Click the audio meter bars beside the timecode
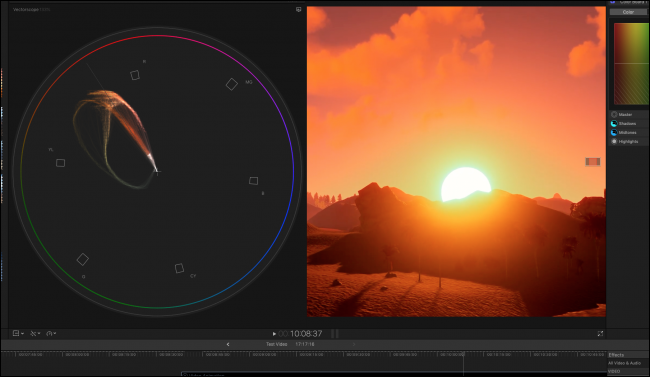 click(335, 333)
